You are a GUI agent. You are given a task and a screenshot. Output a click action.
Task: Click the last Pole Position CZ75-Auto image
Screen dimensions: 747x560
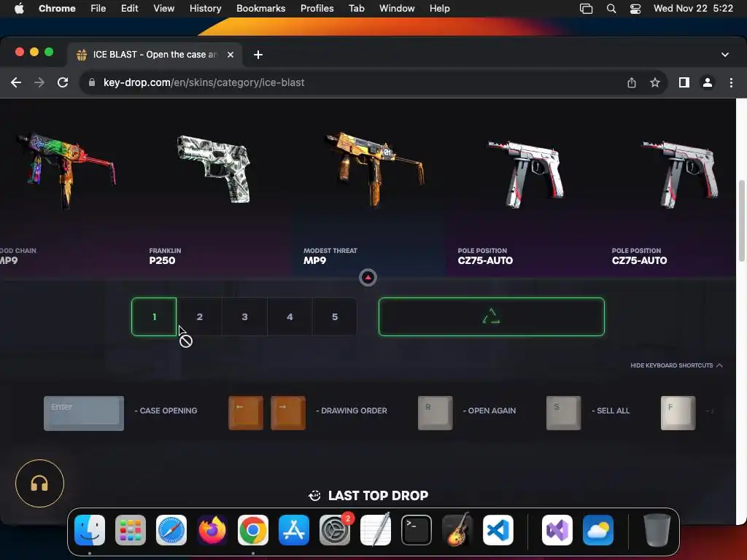(x=681, y=174)
